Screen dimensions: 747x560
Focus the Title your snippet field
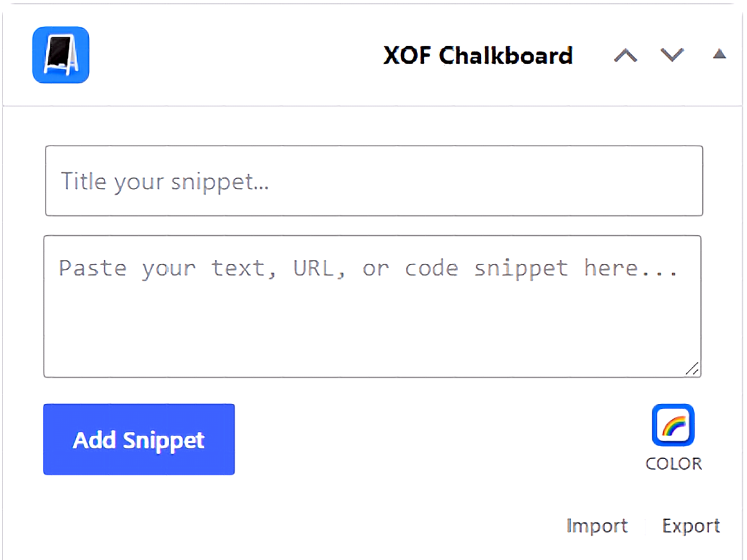[x=374, y=181]
